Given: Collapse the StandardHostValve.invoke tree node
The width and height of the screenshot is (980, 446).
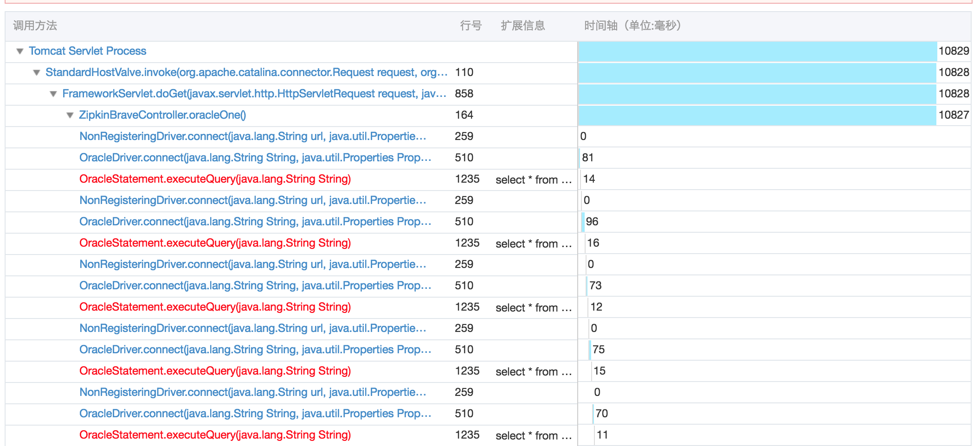Looking at the screenshot, I should (x=37, y=72).
